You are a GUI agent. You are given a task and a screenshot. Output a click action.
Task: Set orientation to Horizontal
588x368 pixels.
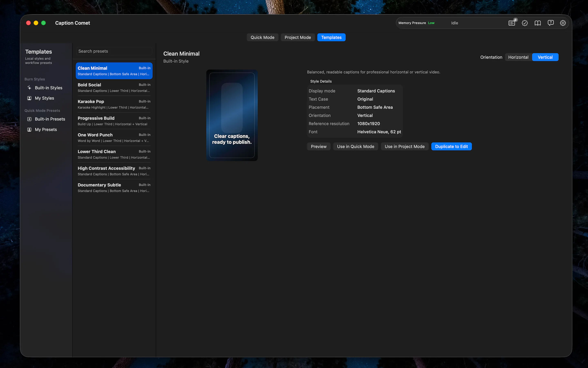tap(518, 57)
